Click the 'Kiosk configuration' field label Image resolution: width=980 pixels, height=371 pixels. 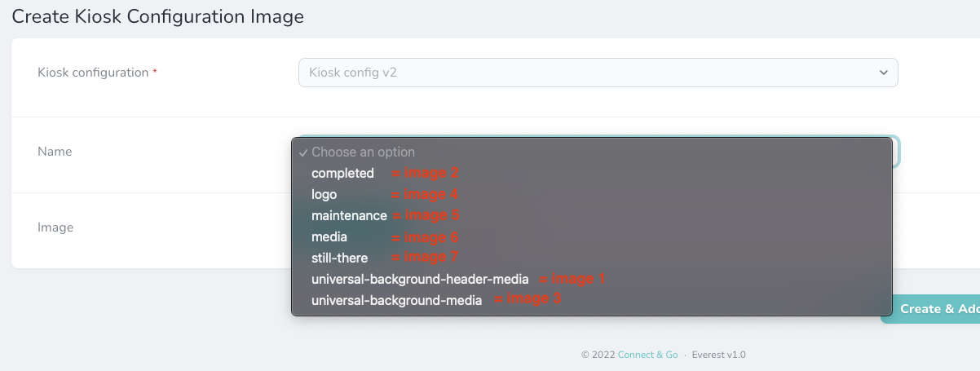[93, 73]
